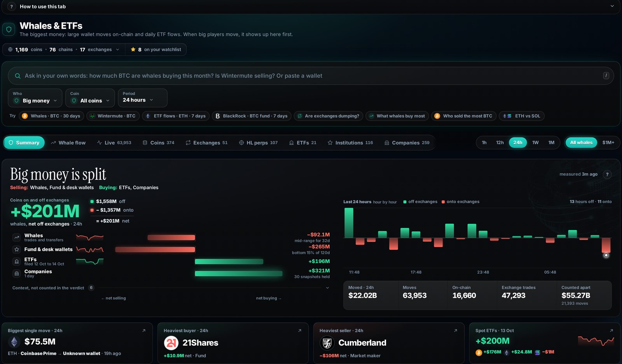Click the watchlist star icon

point(133,49)
